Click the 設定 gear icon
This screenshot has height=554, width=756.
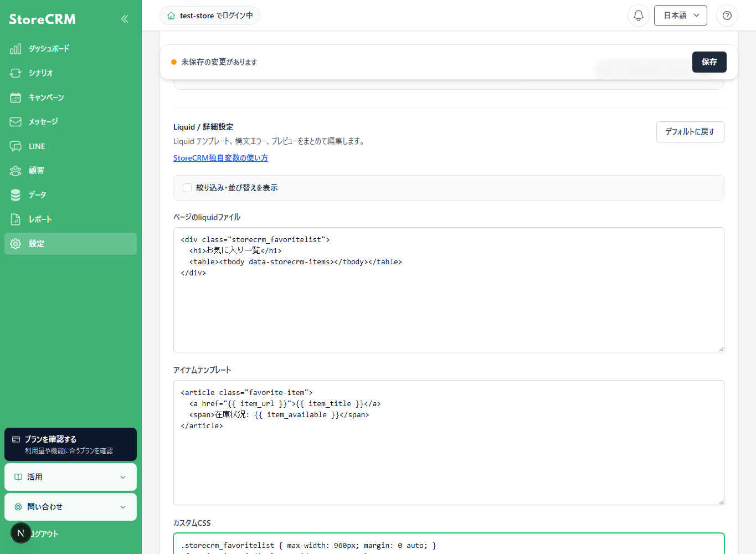tap(16, 244)
